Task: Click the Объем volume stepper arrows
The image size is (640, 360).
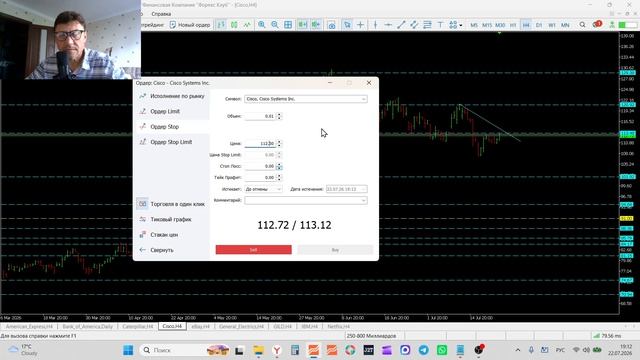Action: 279,116
